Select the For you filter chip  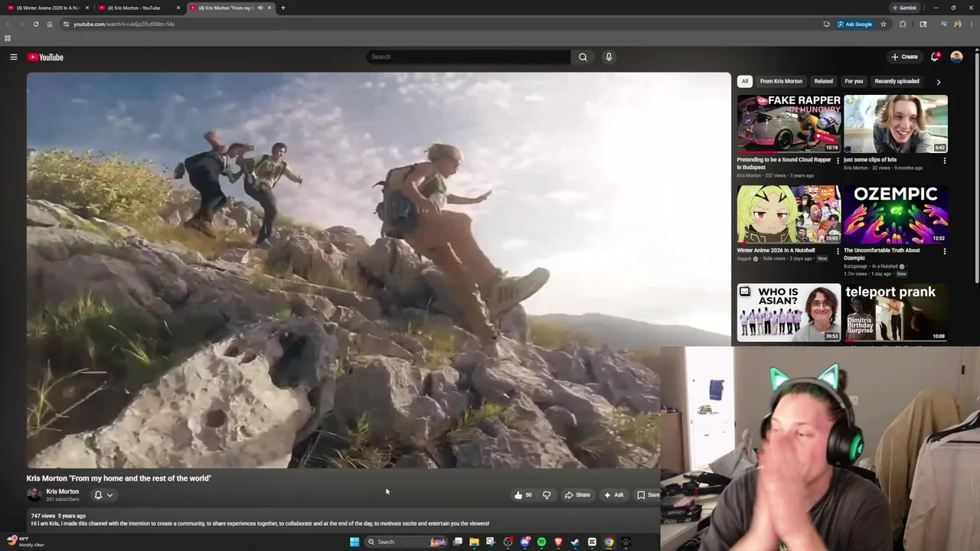854,81
